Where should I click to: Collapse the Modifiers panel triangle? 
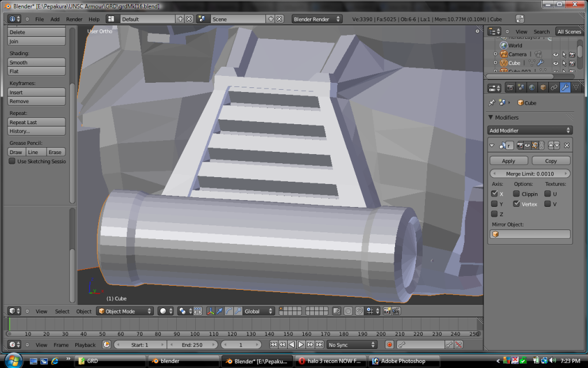tap(491, 117)
